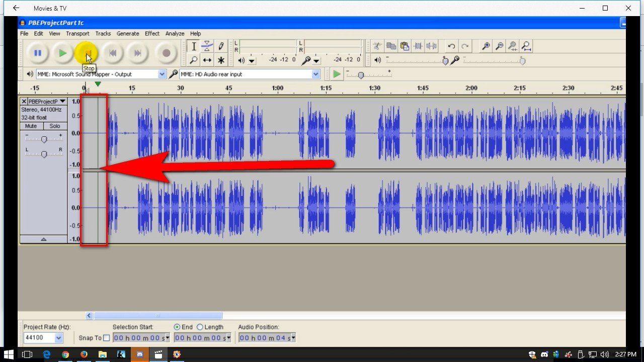Go back in Movies & TV
Image resolution: width=644 pixels, height=362 pixels.
pyautogui.click(x=16, y=8)
